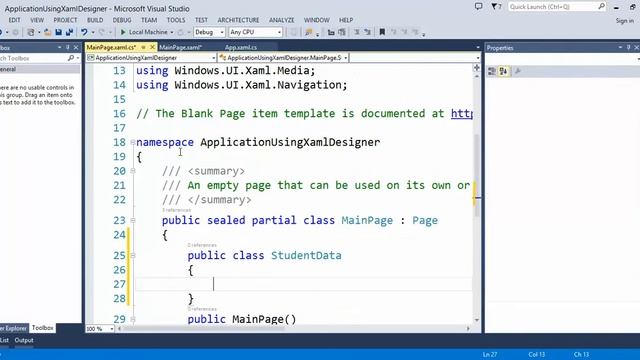640x360 pixels.
Task: Click the increase indent toolbar icon
Action: coord(342,32)
